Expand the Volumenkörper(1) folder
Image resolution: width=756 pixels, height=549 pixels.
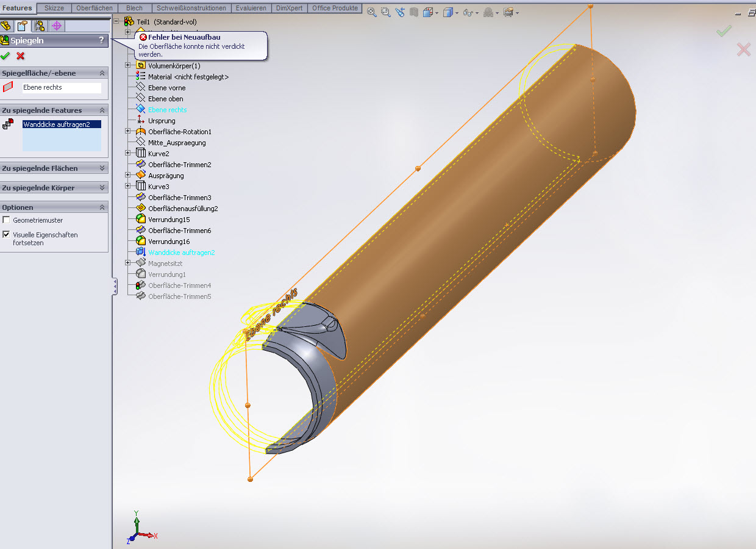click(127, 66)
